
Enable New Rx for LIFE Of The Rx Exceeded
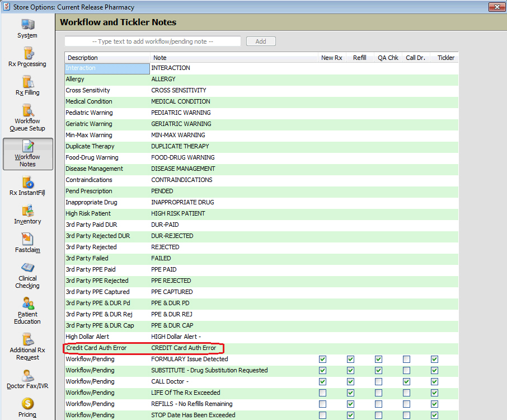322,393
